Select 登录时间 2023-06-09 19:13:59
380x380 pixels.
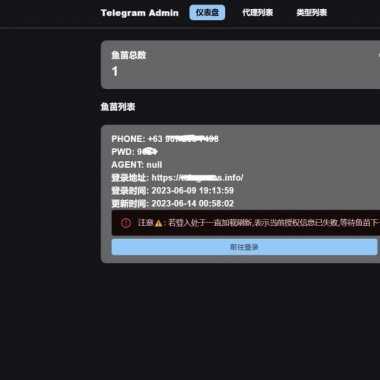tap(173, 191)
